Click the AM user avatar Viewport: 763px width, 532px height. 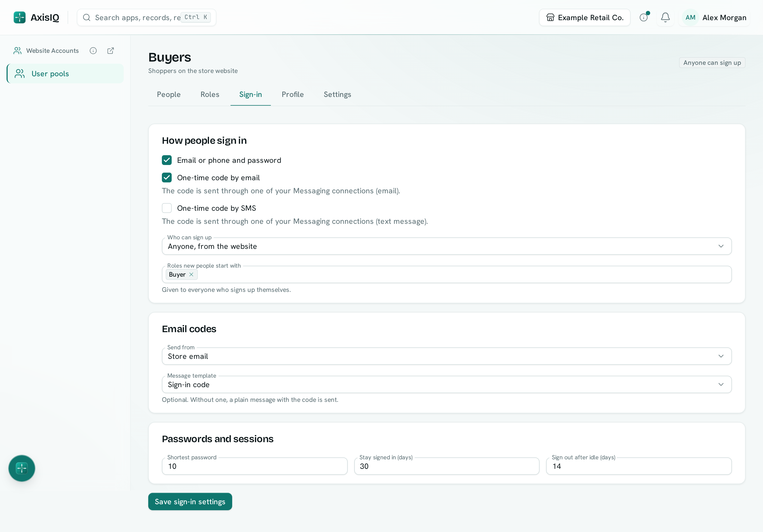pos(690,17)
